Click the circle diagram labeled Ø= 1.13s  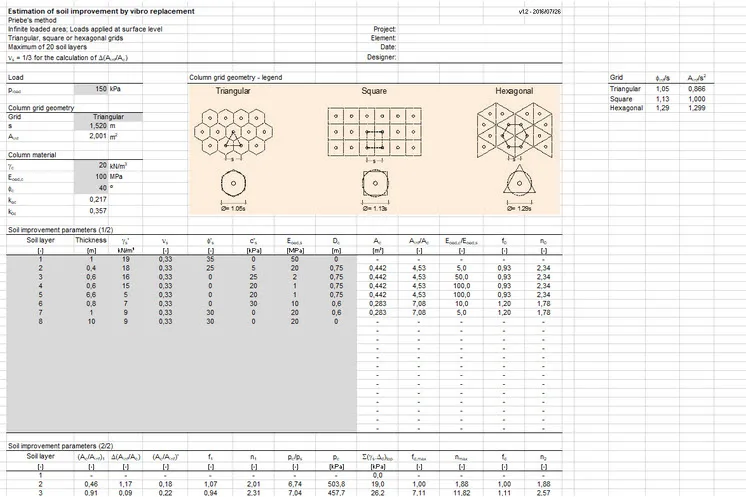pos(375,184)
